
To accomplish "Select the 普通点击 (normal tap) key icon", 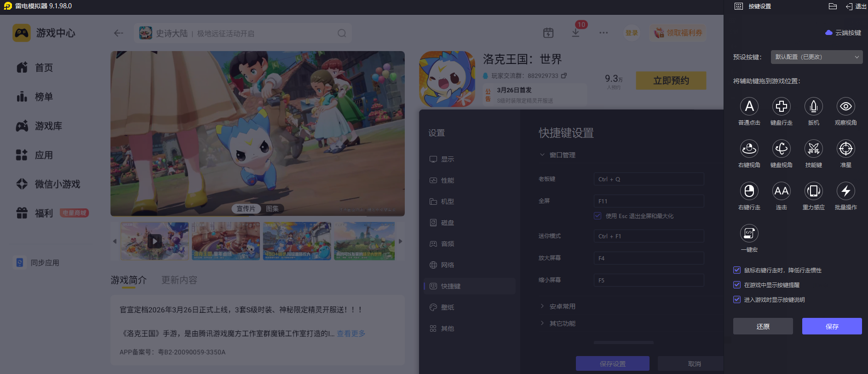I will pos(749,106).
